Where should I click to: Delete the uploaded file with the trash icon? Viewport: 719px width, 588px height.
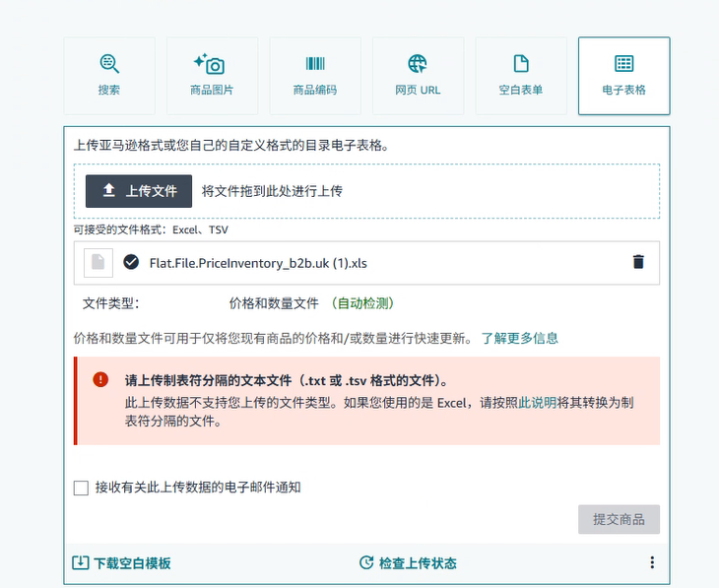(x=638, y=262)
